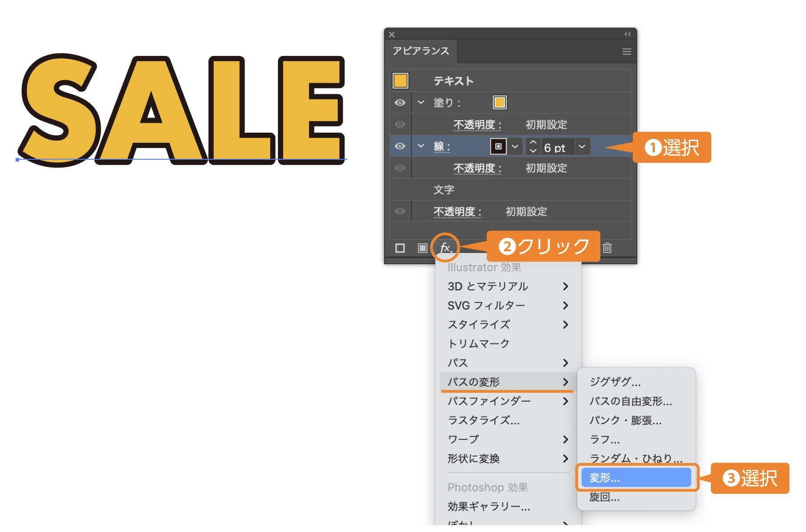Open the SVG フィルター submenu

pyautogui.click(x=508, y=305)
